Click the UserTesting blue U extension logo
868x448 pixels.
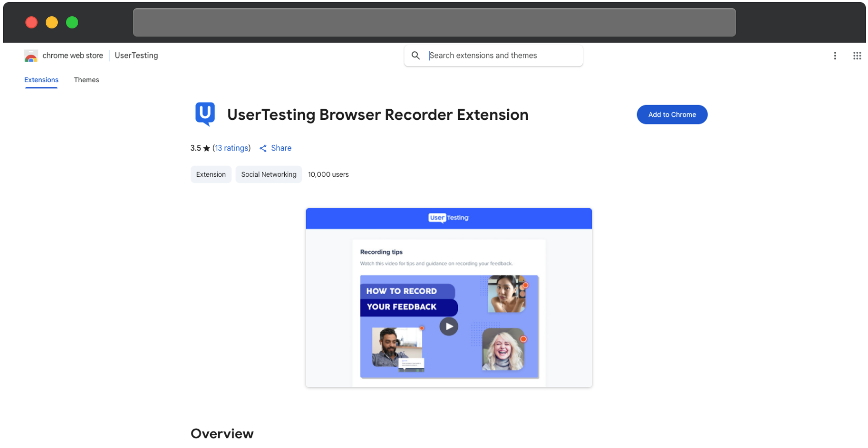click(205, 114)
